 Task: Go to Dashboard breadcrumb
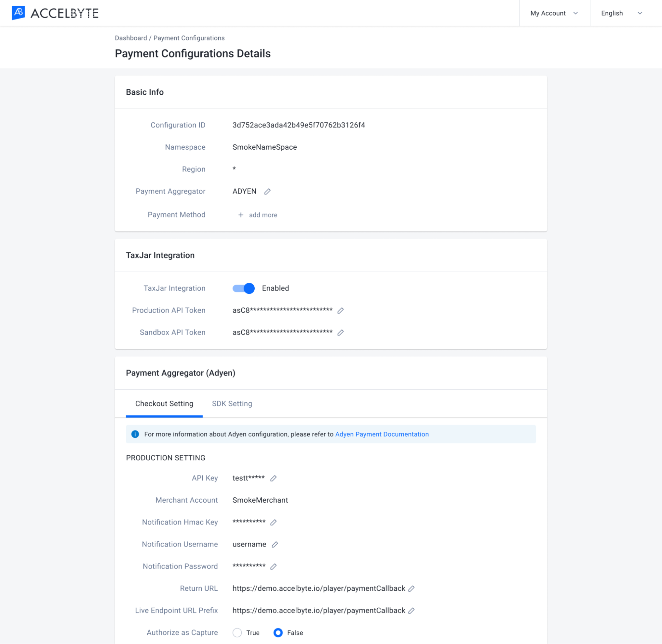coord(131,38)
